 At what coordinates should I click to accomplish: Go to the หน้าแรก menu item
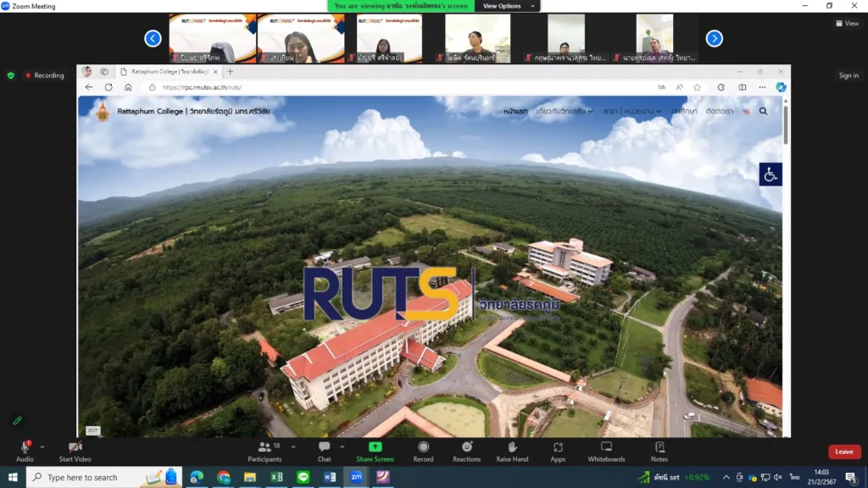pos(515,111)
